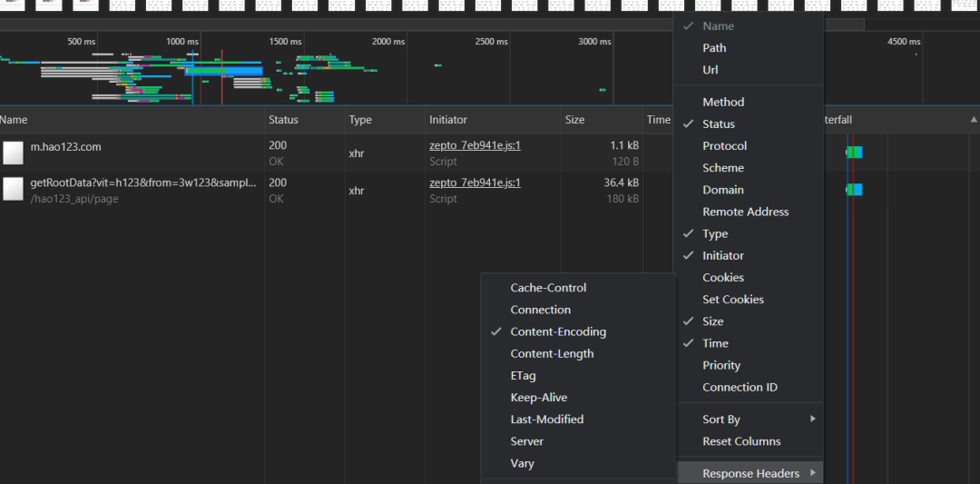
Task: Enable the Protocol column
Action: [x=749, y=145]
